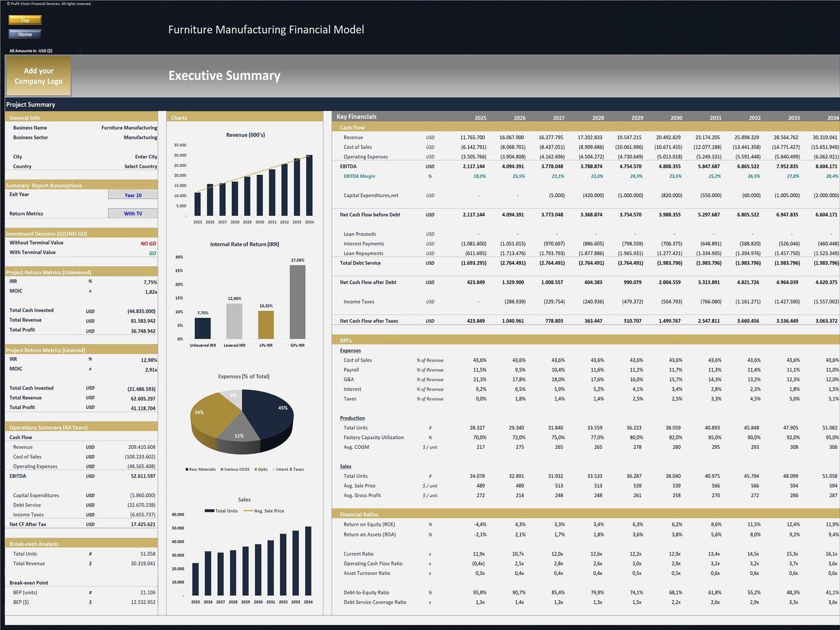Select the Select Country cell
This screenshot has width=840, height=630.
click(140, 166)
